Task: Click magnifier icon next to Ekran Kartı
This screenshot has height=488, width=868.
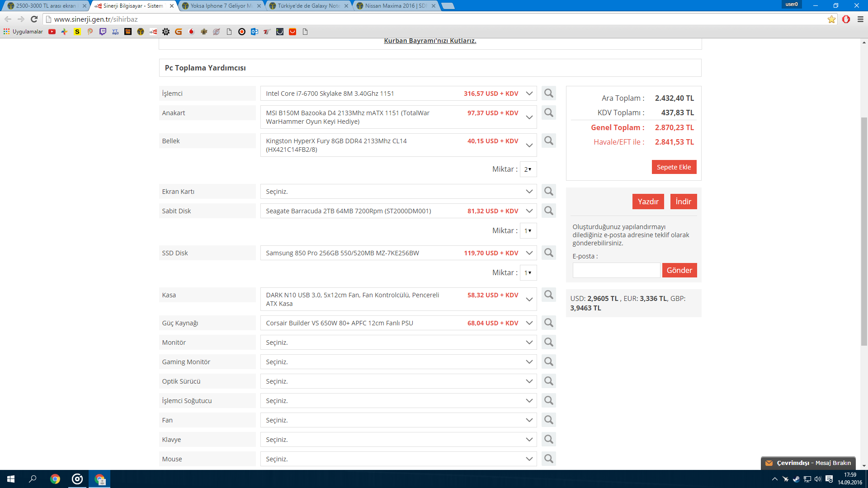Action: [x=548, y=191]
